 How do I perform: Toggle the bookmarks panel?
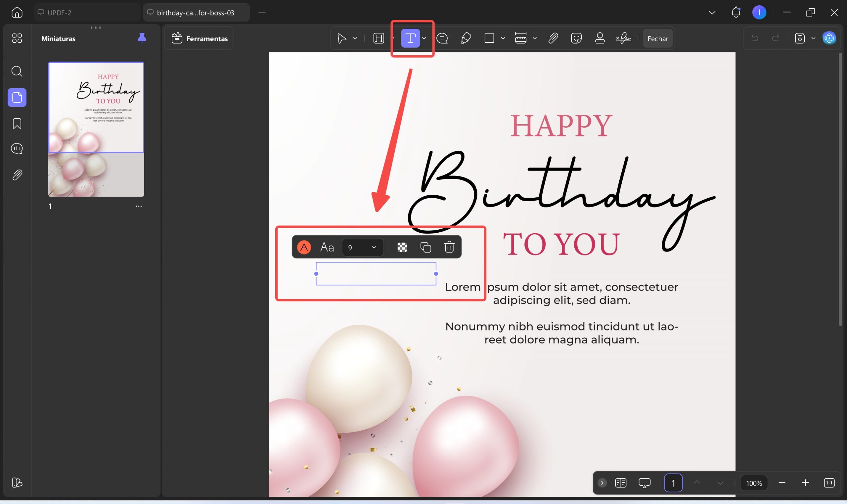pyautogui.click(x=17, y=124)
